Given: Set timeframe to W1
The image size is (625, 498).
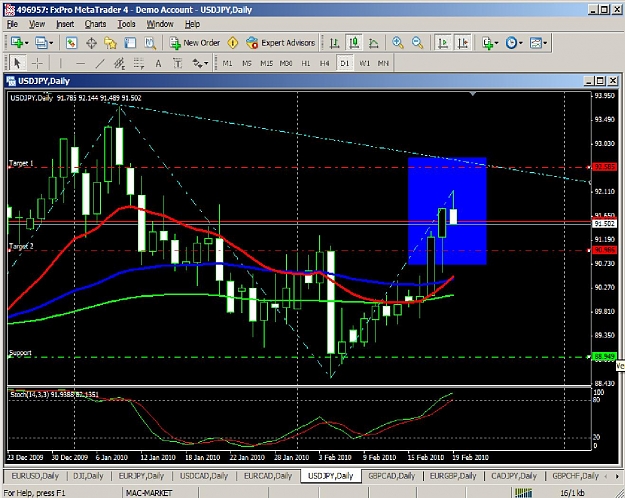Looking at the screenshot, I should [x=364, y=63].
